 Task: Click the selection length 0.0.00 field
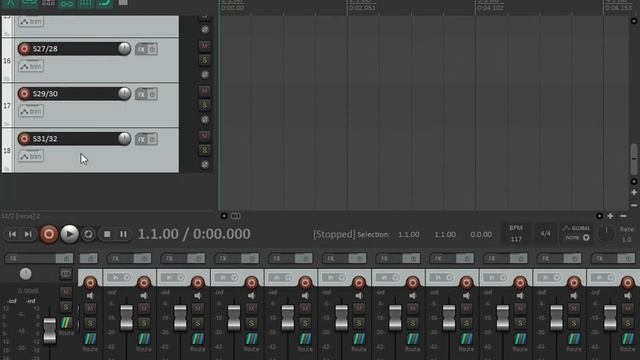point(481,235)
